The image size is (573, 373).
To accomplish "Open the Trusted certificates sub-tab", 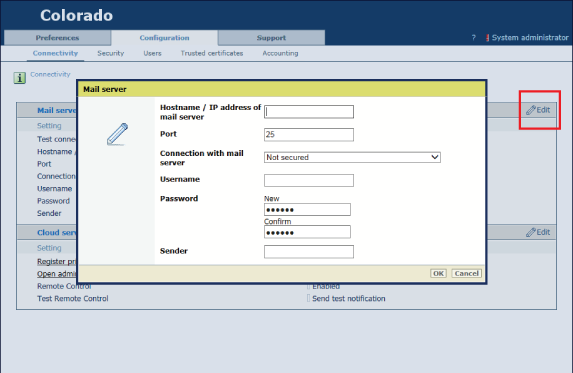I will pos(212,53).
